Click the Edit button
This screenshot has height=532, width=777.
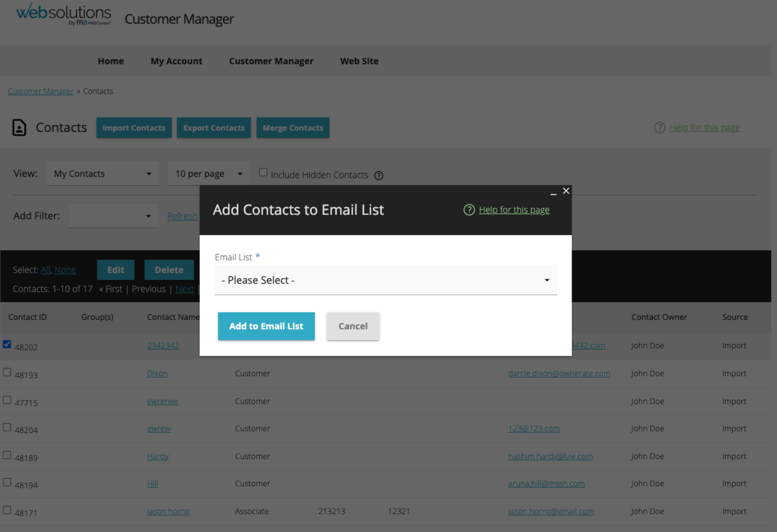[116, 270]
